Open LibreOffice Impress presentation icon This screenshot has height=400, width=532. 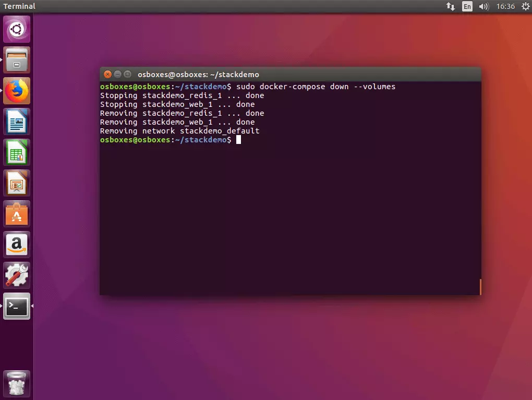click(17, 183)
